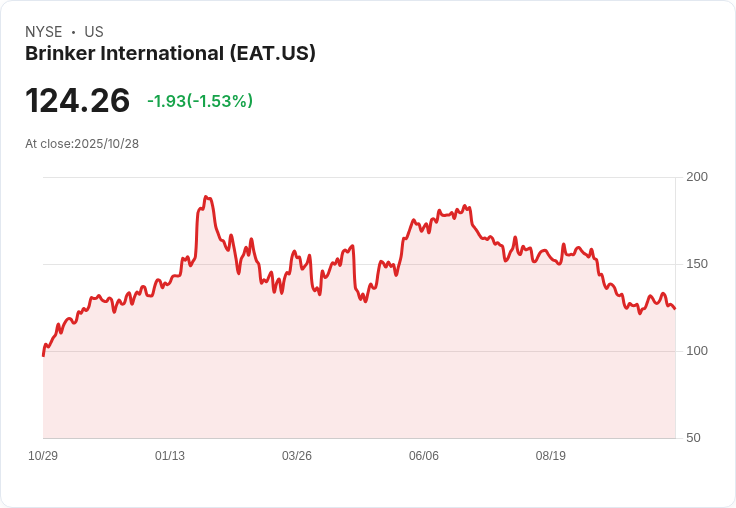Click the leftmost start of the price line
This screenshot has width=736, height=508.
tap(44, 355)
